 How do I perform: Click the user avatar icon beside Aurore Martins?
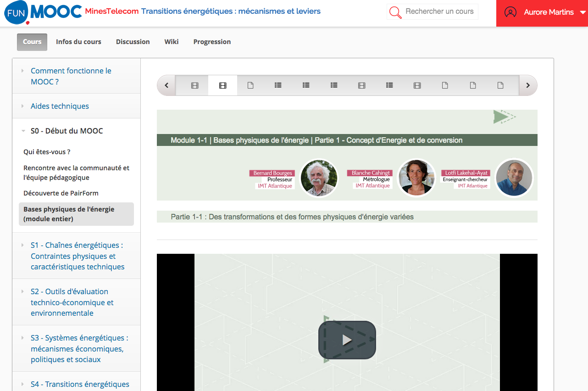click(x=510, y=12)
